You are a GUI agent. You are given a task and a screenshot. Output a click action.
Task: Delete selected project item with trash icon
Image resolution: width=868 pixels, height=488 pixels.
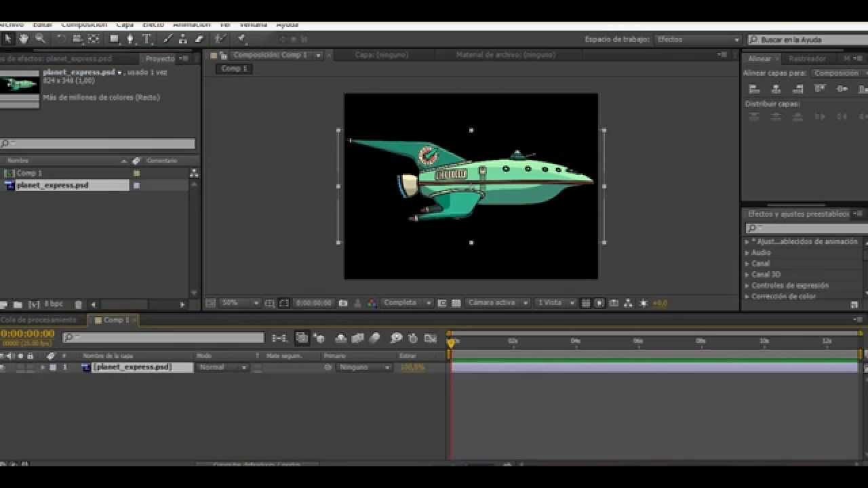78,305
